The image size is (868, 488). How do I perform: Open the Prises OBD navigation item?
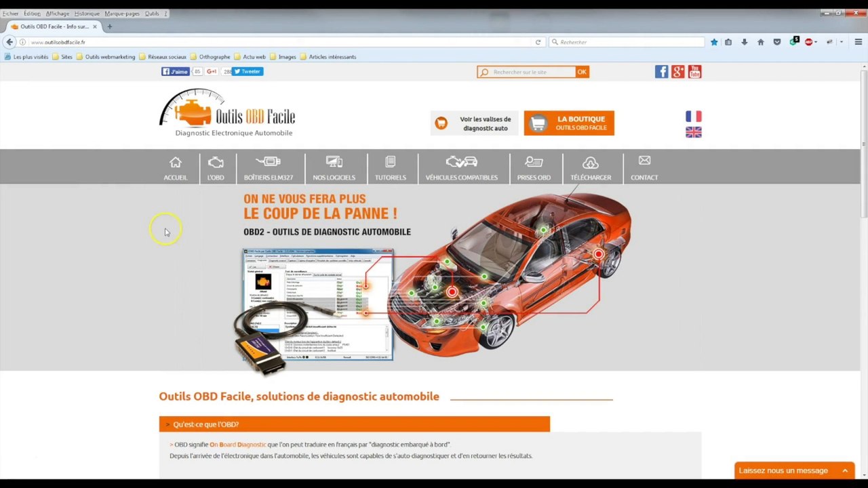tap(534, 168)
